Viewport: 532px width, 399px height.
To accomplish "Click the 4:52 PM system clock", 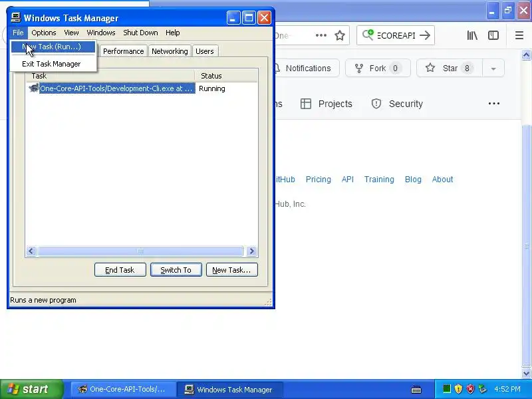I will (x=507, y=389).
